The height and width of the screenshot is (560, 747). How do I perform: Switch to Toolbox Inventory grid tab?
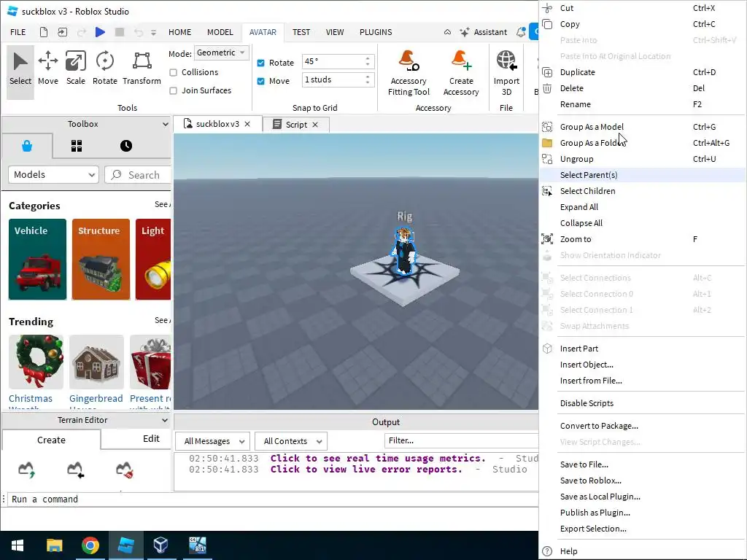[76, 146]
